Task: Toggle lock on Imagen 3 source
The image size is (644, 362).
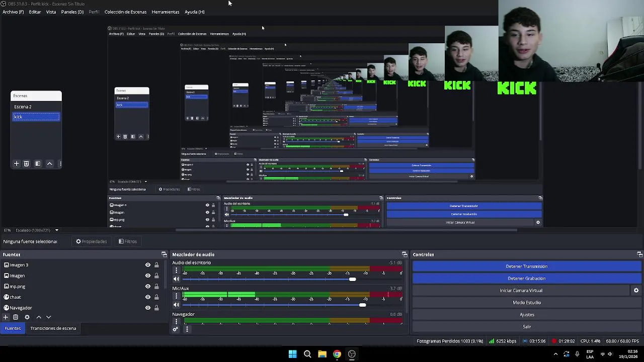Action: tap(156, 265)
